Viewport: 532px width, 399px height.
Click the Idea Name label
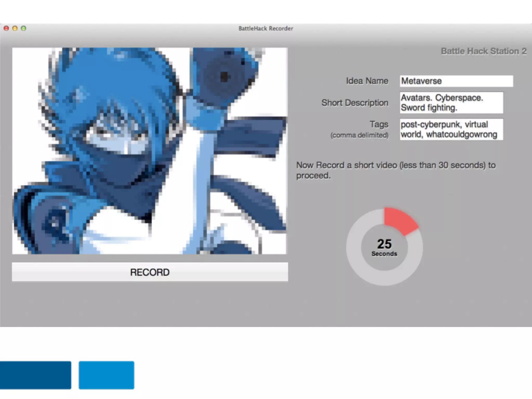tap(367, 81)
